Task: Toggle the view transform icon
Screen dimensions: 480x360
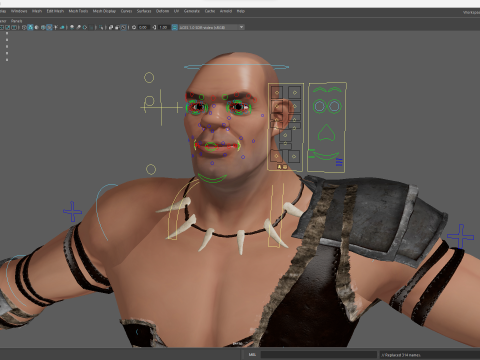Action: tap(174, 27)
